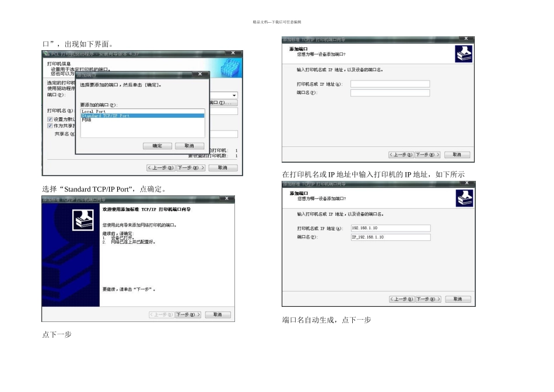Open the port dropdown in PCL driver window
Screen dimensions: 554x392
tap(234, 95)
